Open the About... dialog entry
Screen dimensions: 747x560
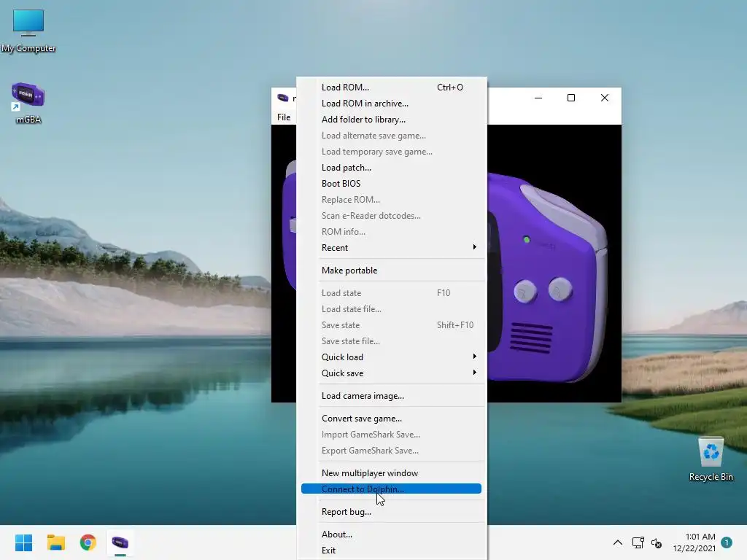(392, 534)
